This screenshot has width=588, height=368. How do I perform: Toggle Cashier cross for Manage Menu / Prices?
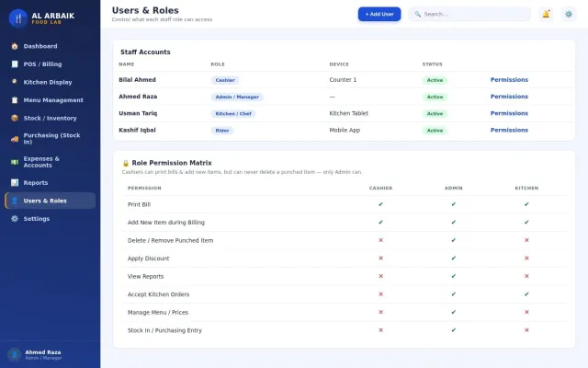coord(380,313)
